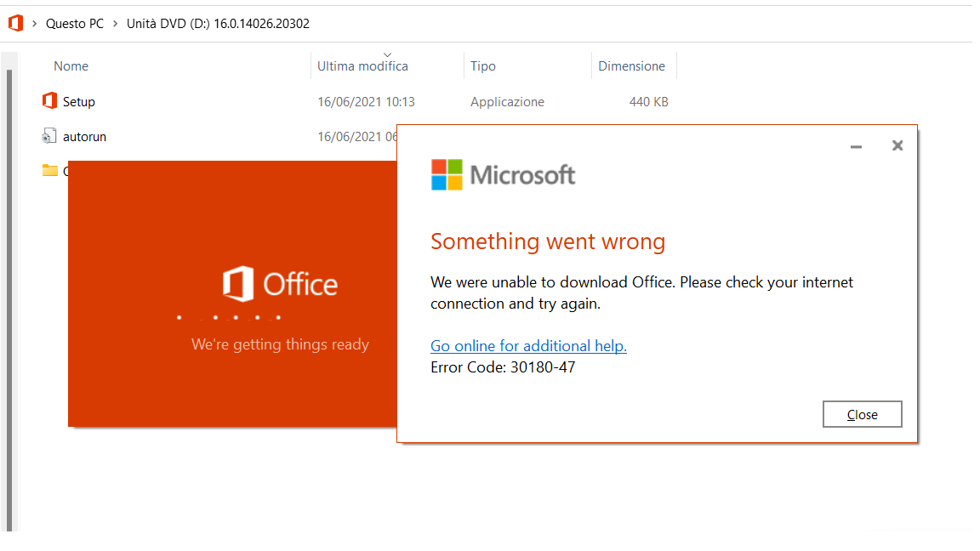Screen dimensions: 980x551
Task: Sort files by the Tipo column
Action: 483,66
